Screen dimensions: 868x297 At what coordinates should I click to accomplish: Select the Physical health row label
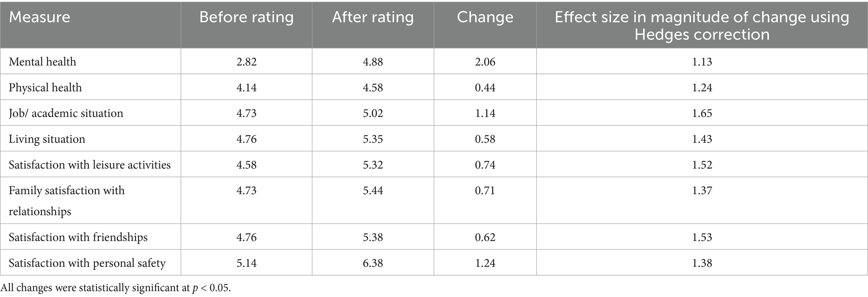[45, 87]
